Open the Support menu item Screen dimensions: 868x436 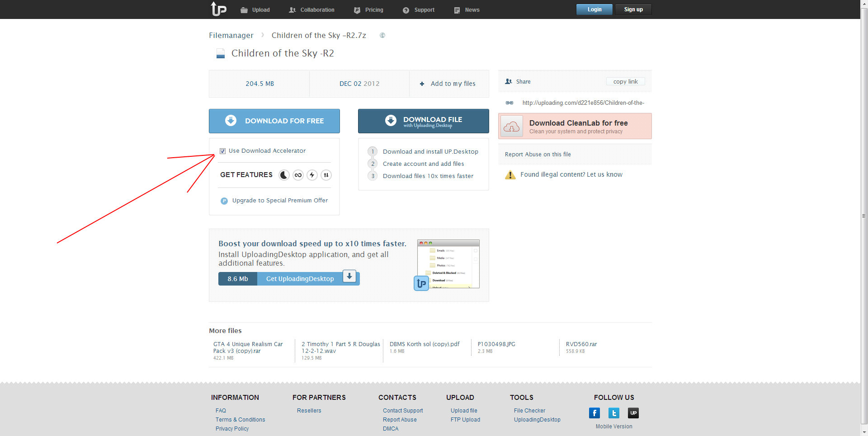(x=419, y=10)
